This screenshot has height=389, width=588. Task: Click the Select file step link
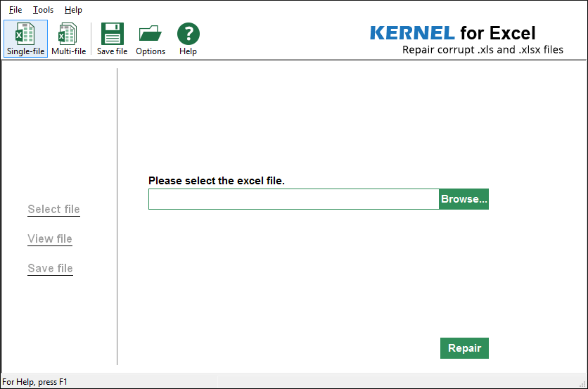point(53,210)
